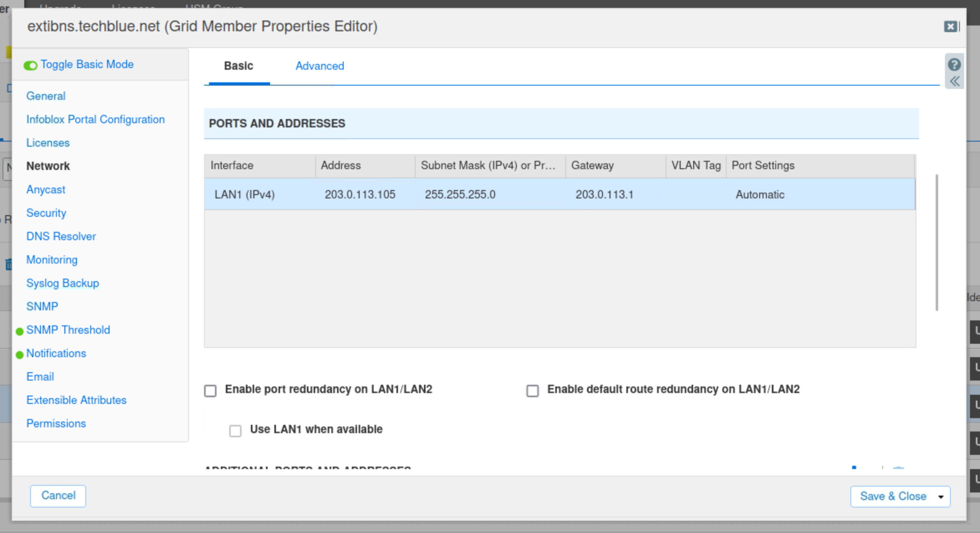
Task: Click the Port Settings column header
Action: 763,166
